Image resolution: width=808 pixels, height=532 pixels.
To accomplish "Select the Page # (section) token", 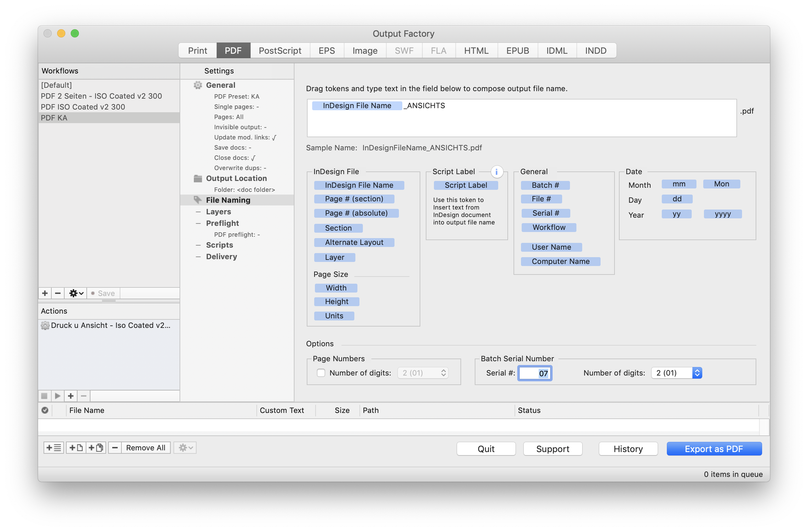I will [354, 199].
